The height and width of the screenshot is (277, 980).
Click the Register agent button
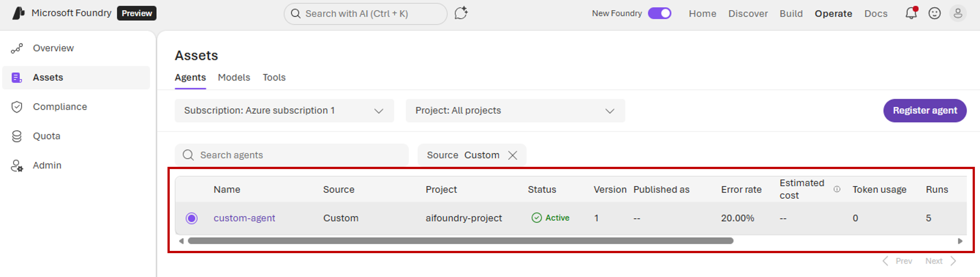coord(925,110)
